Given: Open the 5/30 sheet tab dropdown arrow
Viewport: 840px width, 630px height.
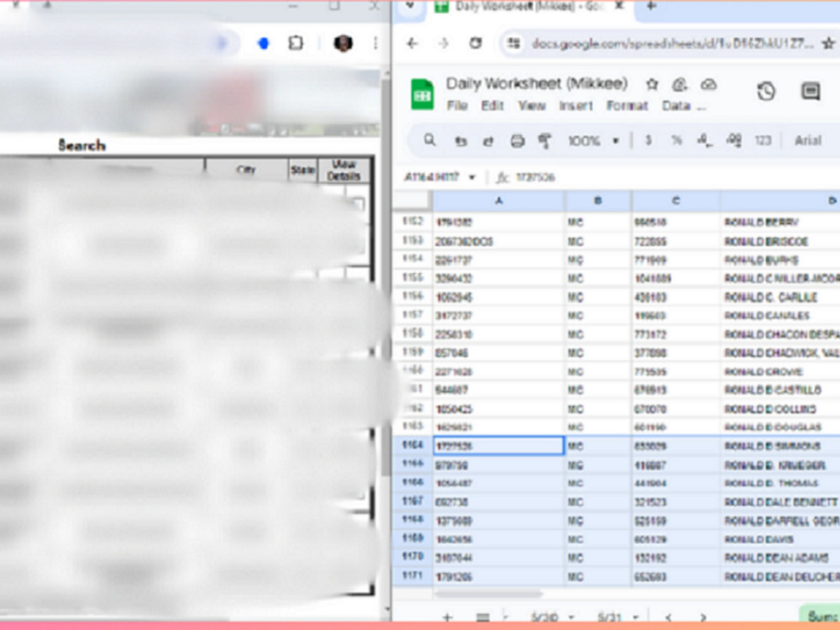Looking at the screenshot, I should pyautogui.click(x=571, y=617).
